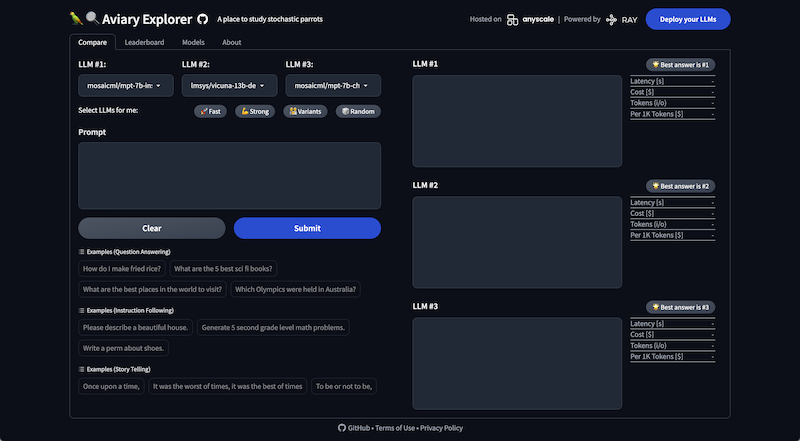
Task: Select the Variants LLM preset
Action: click(x=305, y=111)
